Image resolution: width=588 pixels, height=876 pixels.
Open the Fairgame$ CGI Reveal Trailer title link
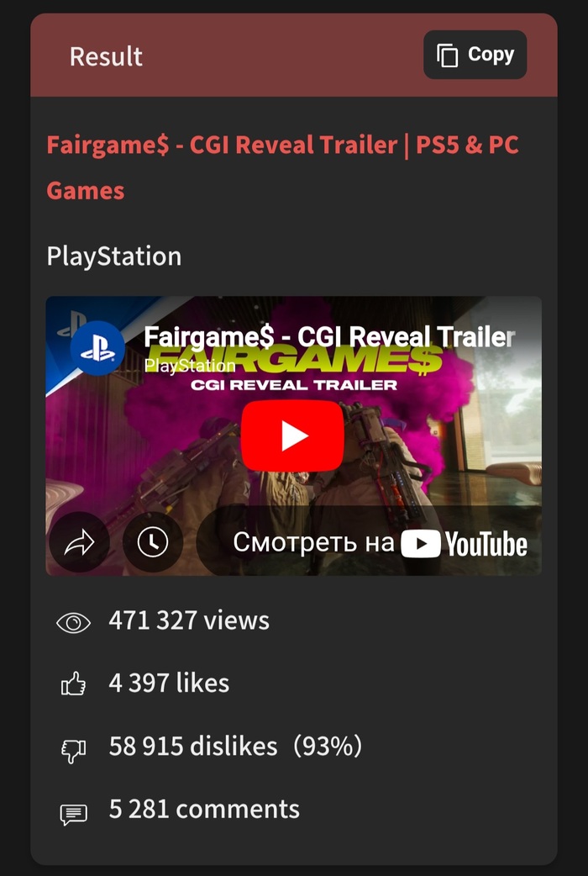pyautogui.click(x=282, y=167)
